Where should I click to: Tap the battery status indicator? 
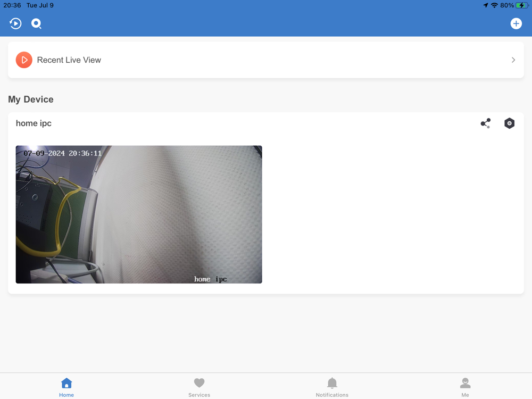click(522, 5)
